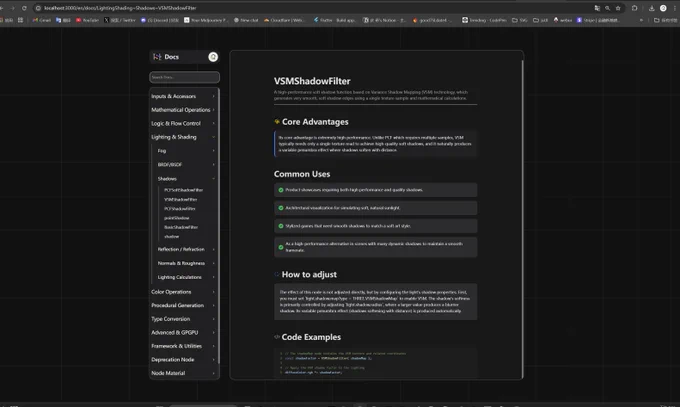Open the translate page icon in address bar
Viewport: 680px width, 407px height.
pyautogui.click(x=597, y=8)
